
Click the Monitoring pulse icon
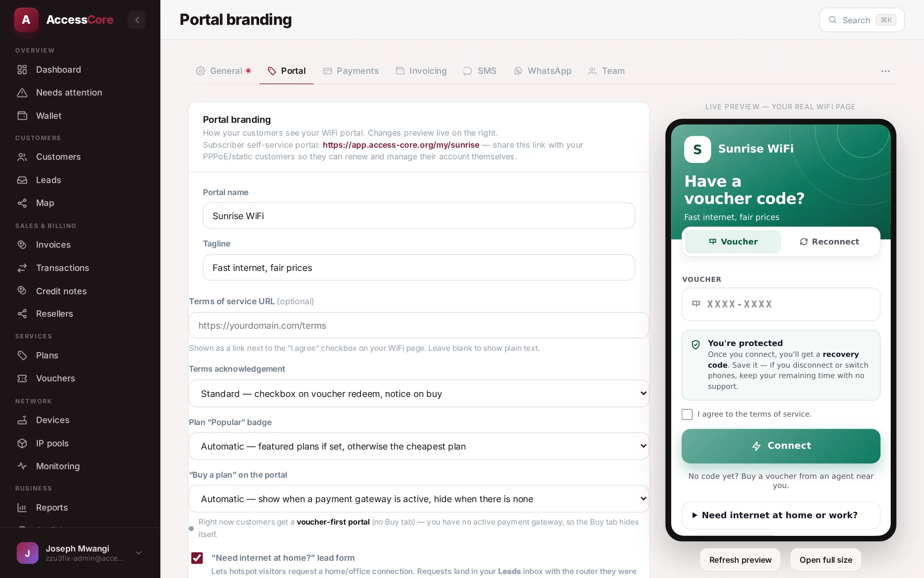click(x=22, y=466)
